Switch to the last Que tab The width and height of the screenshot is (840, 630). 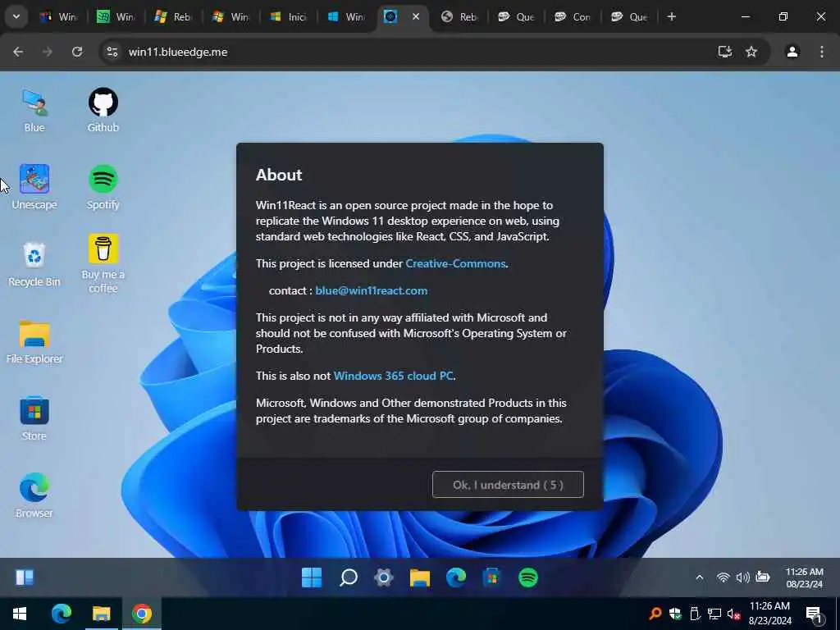[629, 16]
